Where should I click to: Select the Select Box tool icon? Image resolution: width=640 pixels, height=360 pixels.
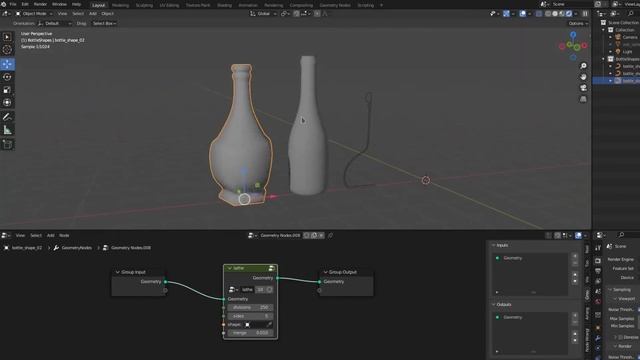[7, 37]
